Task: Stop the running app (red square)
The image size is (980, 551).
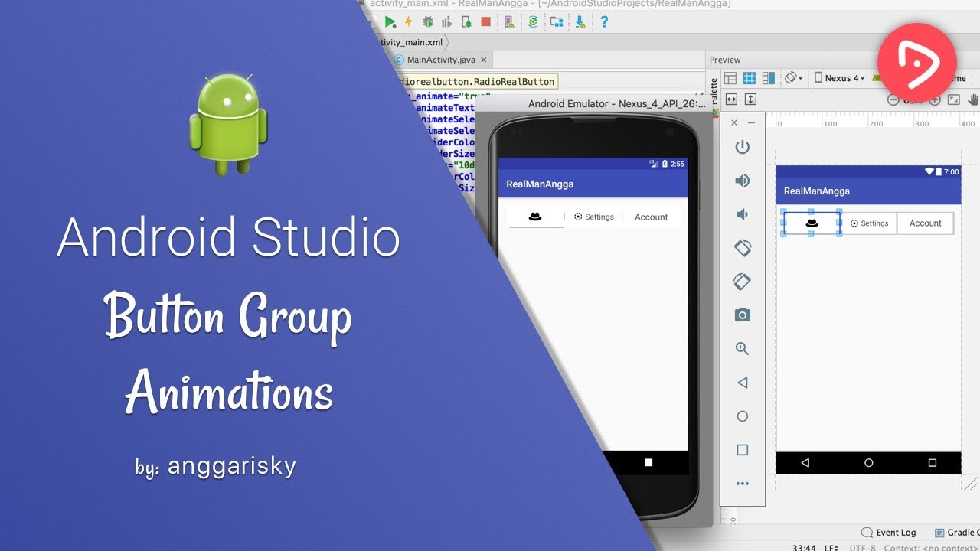Action: click(485, 21)
